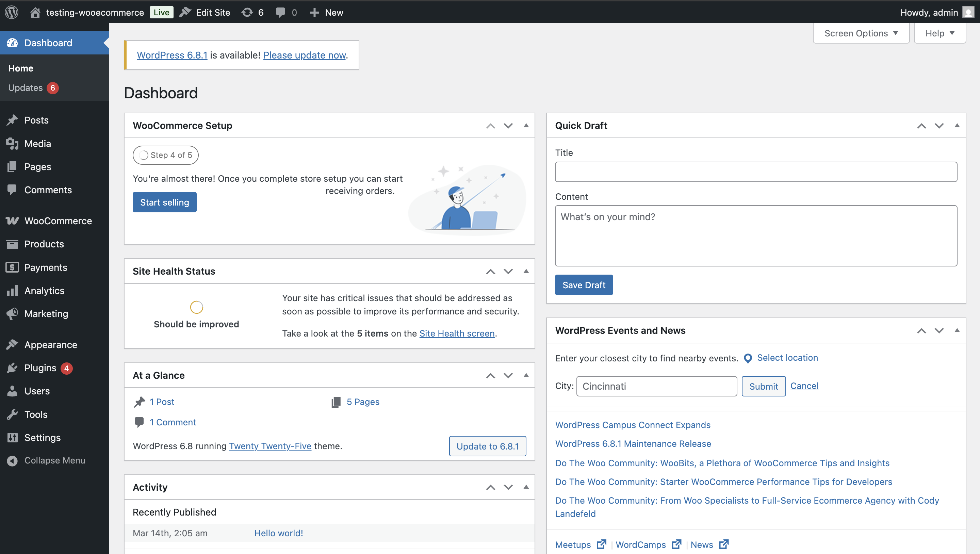The height and width of the screenshot is (554, 980).
Task: Move Site Health Status panel down
Action: pos(508,271)
